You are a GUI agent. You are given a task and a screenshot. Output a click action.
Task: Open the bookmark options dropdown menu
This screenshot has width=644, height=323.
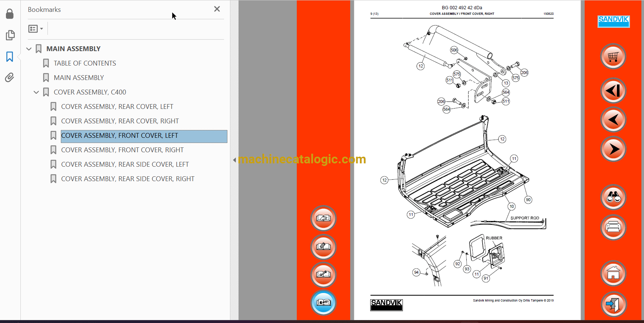36,29
